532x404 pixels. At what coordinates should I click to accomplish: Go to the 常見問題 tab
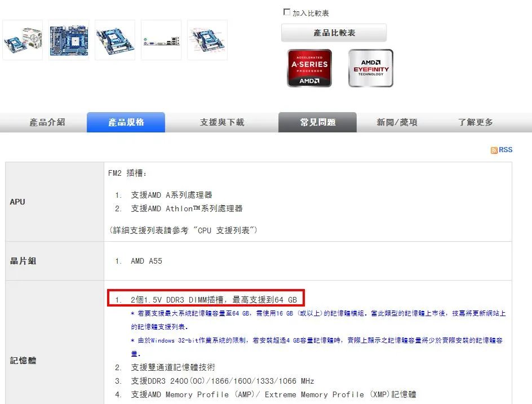[317, 122]
